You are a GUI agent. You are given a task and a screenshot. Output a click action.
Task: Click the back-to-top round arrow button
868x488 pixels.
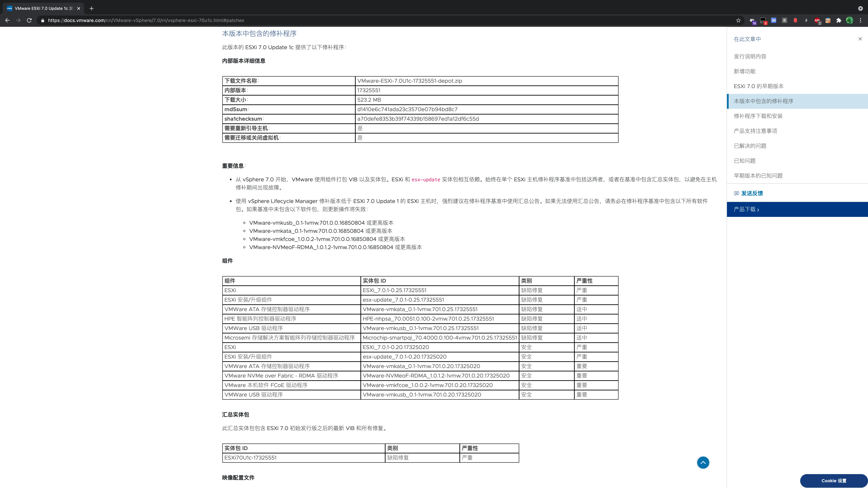pyautogui.click(x=703, y=462)
